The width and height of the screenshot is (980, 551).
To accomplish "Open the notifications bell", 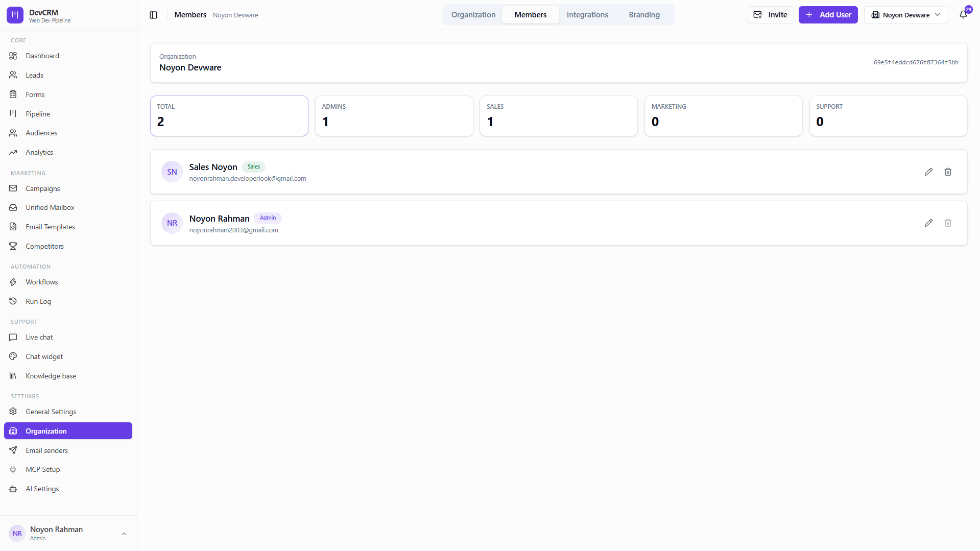I will (963, 15).
